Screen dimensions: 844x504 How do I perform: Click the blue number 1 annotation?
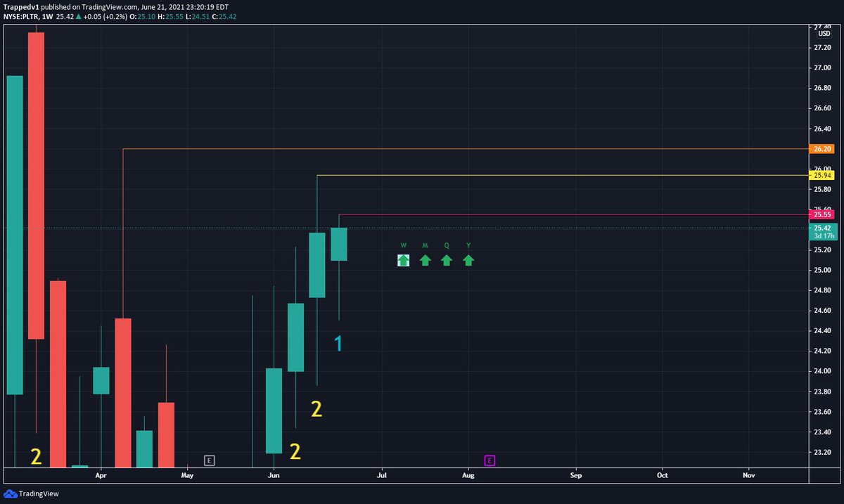point(338,344)
